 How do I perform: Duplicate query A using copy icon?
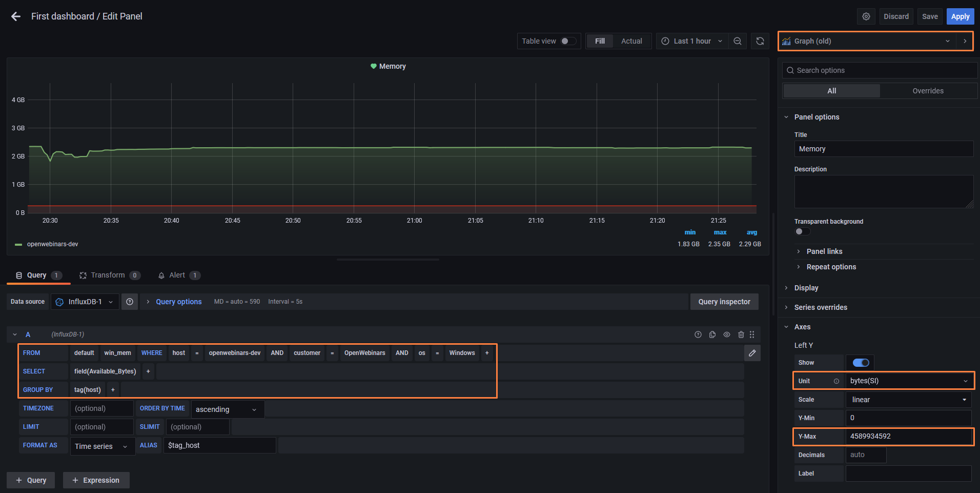pos(712,334)
